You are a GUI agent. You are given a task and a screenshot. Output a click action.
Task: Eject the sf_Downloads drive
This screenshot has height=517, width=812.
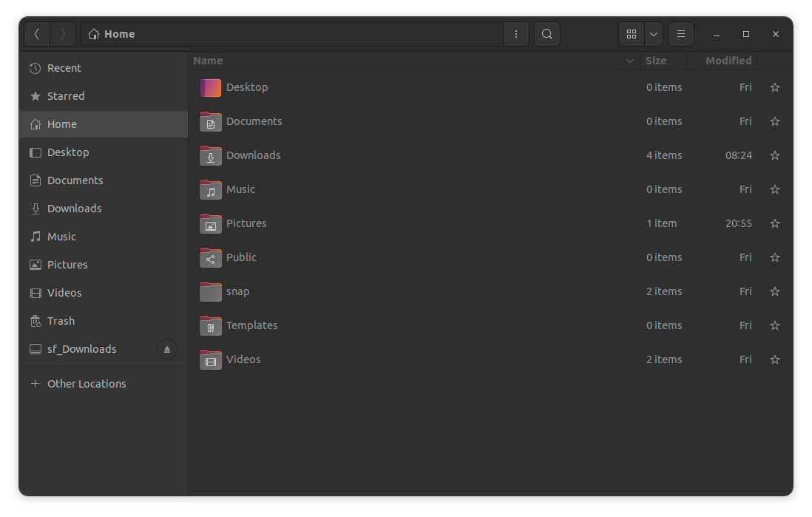coord(166,349)
